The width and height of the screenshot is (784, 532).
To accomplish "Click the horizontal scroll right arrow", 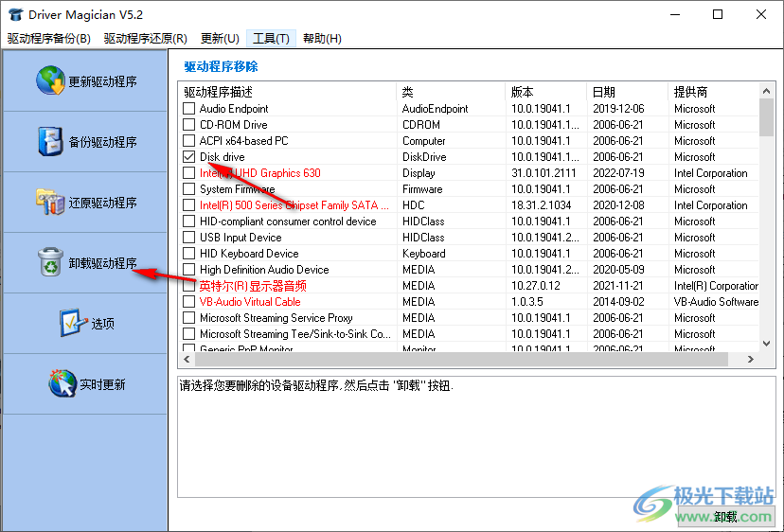I will click(750, 359).
